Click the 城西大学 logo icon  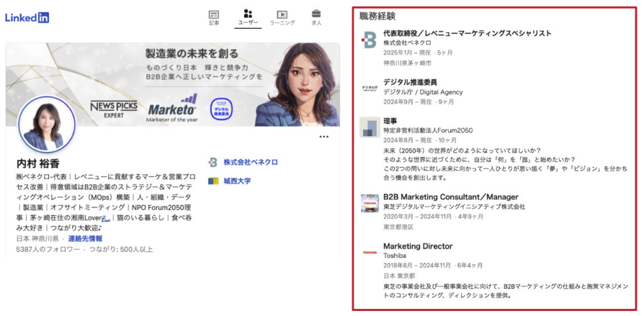pos(213,180)
